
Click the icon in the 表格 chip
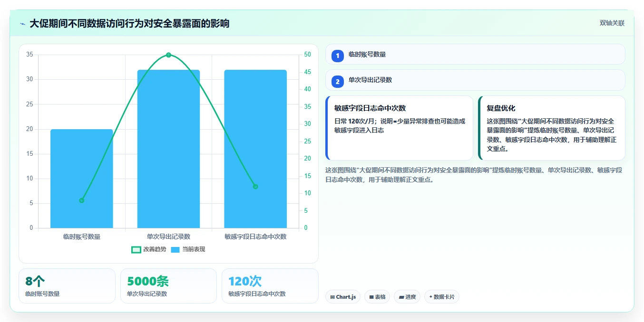pos(371,297)
